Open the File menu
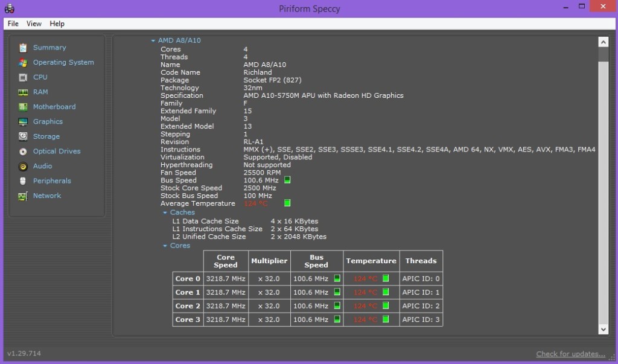 [13, 24]
